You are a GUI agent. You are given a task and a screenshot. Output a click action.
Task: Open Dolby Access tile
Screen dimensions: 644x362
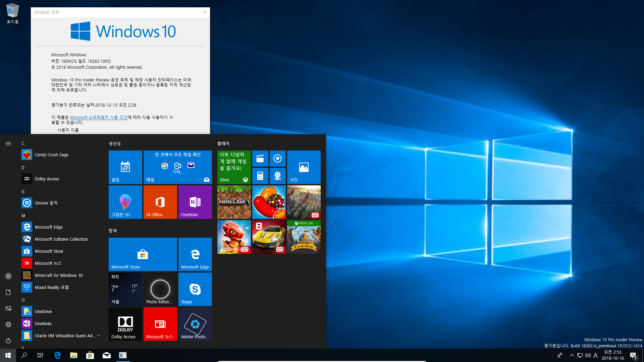125,324
